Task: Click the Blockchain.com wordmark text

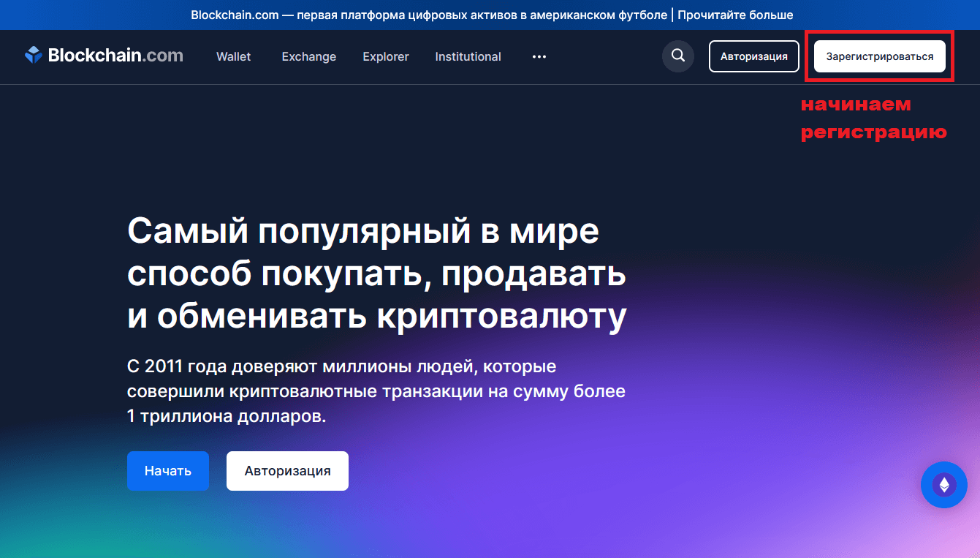Action: (115, 56)
